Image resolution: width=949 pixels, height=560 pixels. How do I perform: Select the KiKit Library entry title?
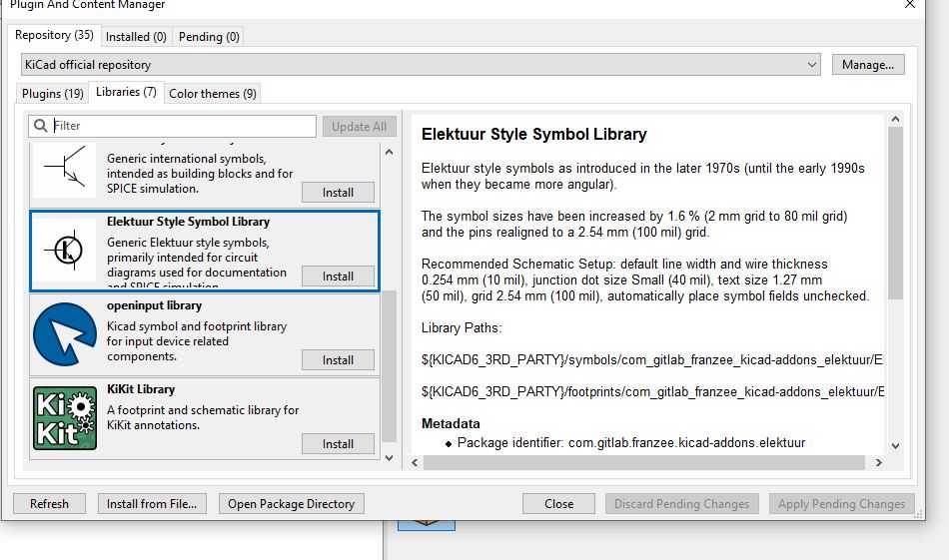tap(141, 389)
